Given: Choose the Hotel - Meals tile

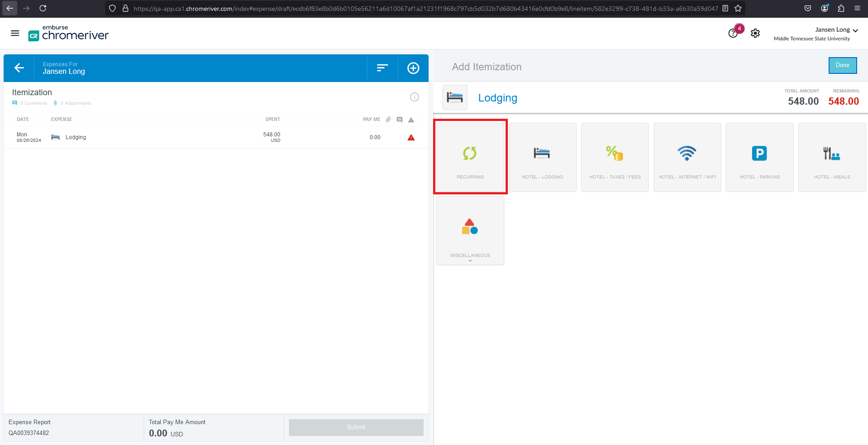Looking at the screenshot, I should click(832, 157).
